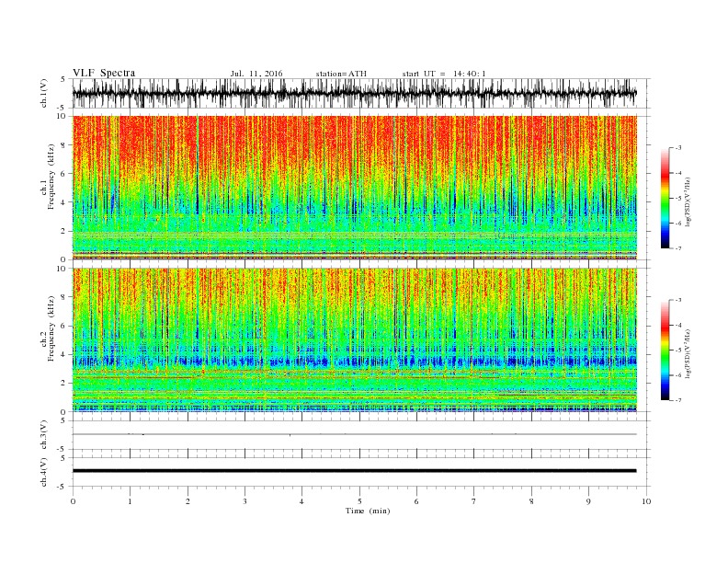
Task: Click time axis tick label '8'
Action: [531, 501]
